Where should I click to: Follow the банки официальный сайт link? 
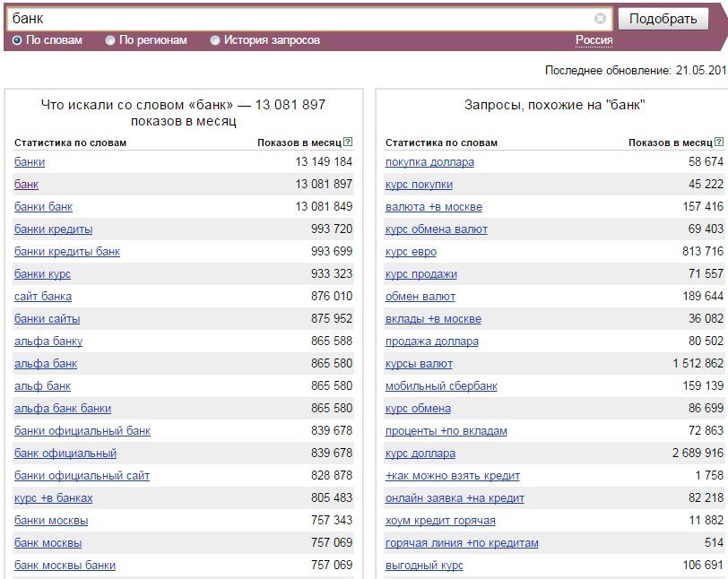click(x=82, y=475)
